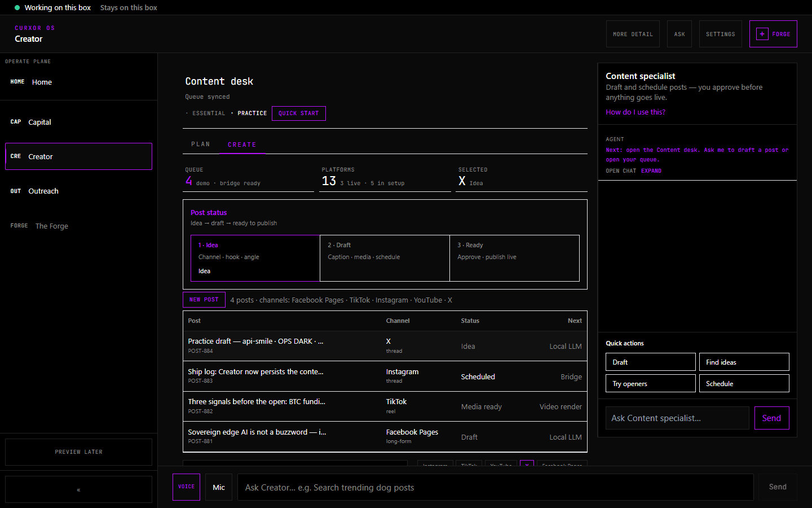Screen dimensions: 812x508
Task: Select the 1 · Idea status step
Action: pos(255,258)
